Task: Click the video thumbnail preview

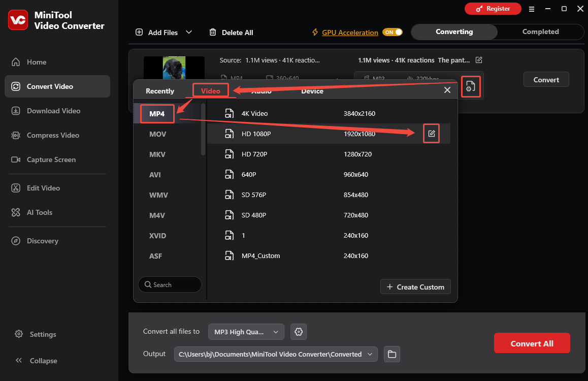Action: pos(174,68)
